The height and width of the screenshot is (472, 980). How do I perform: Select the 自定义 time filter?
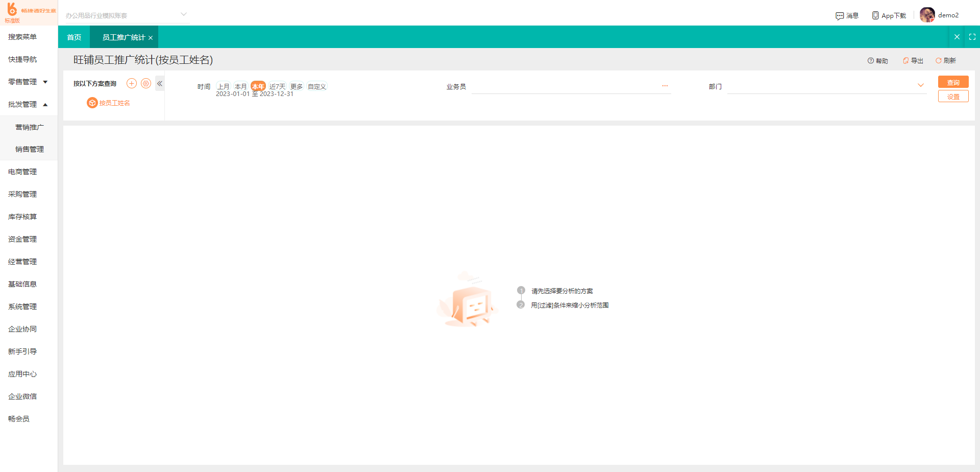click(x=317, y=86)
